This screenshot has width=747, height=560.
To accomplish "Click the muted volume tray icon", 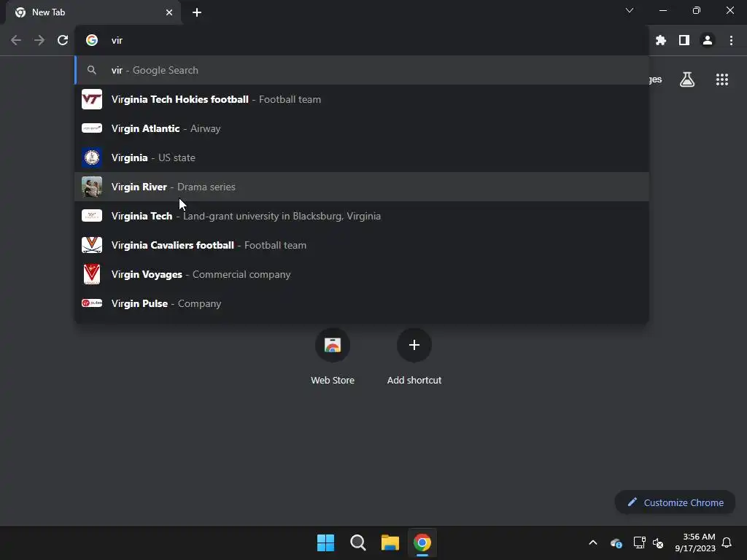I will [x=658, y=542].
